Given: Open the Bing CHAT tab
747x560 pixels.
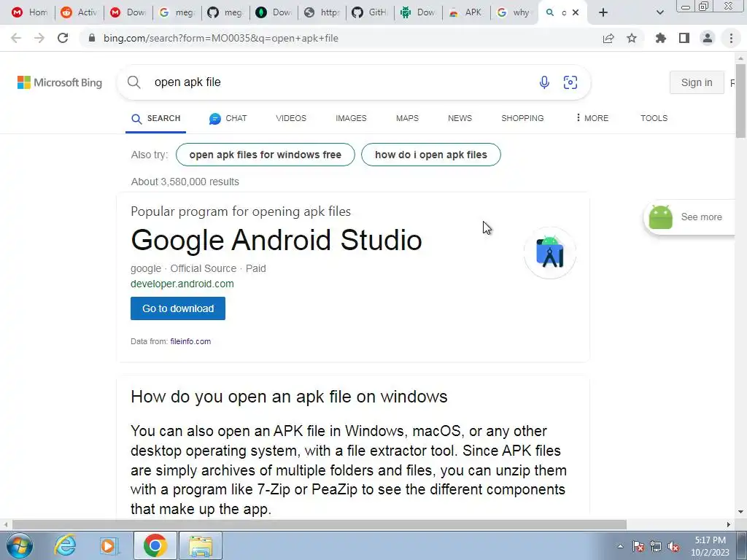Looking at the screenshot, I should point(228,118).
